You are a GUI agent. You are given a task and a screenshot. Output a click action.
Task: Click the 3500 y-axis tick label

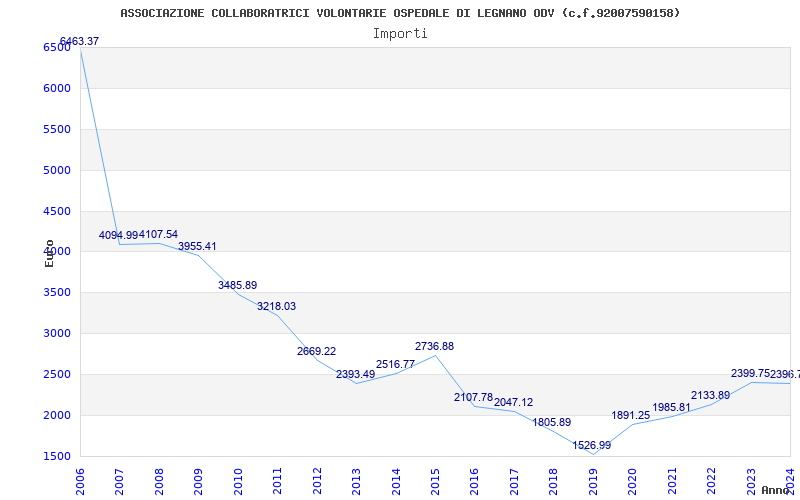[x=57, y=293]
